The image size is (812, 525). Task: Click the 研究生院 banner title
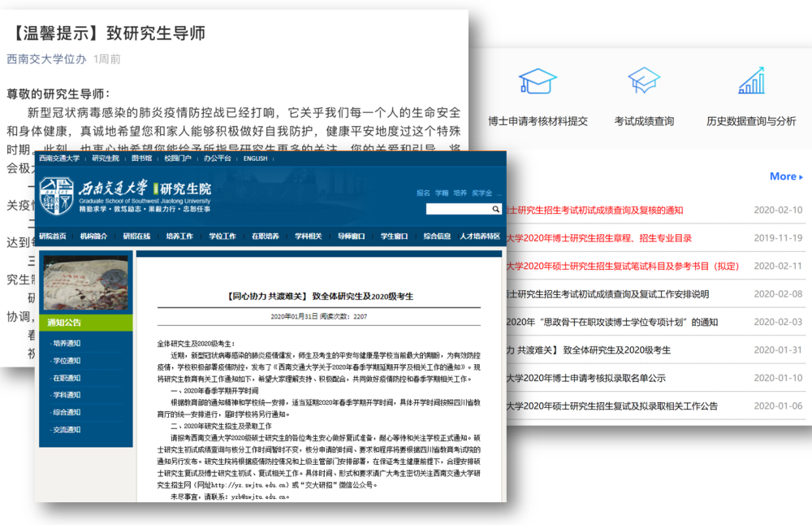point(185,189)
